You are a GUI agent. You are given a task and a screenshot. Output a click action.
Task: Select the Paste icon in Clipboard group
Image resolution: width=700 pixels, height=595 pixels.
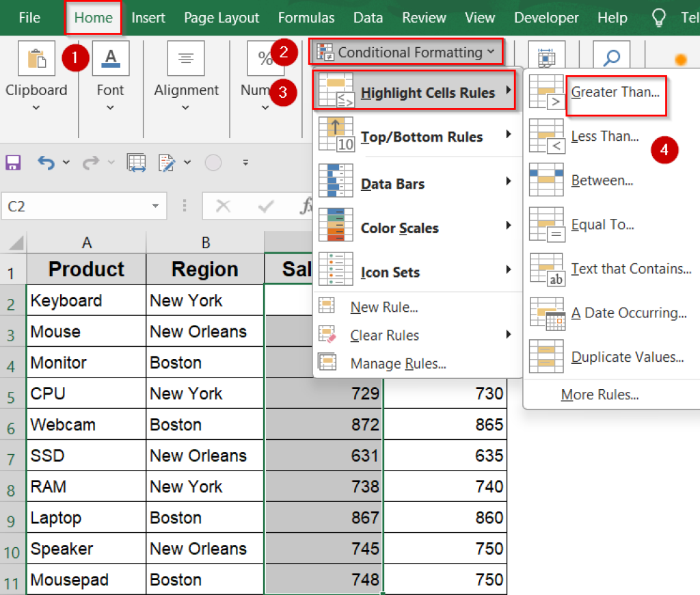pyautogui.click(x=37, y=58)
